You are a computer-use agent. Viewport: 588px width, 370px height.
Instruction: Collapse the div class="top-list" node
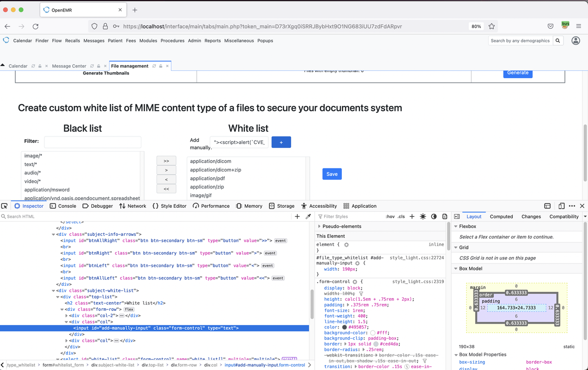click(57, 297)
